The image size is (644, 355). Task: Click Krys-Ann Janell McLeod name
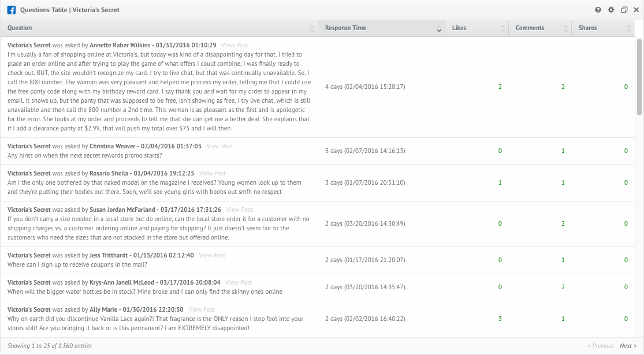click(x=122, y=282)
